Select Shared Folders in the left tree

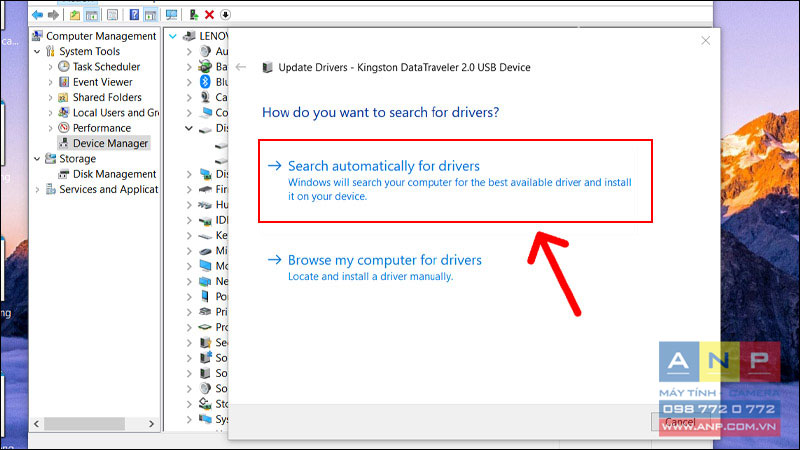coord(107,97)
